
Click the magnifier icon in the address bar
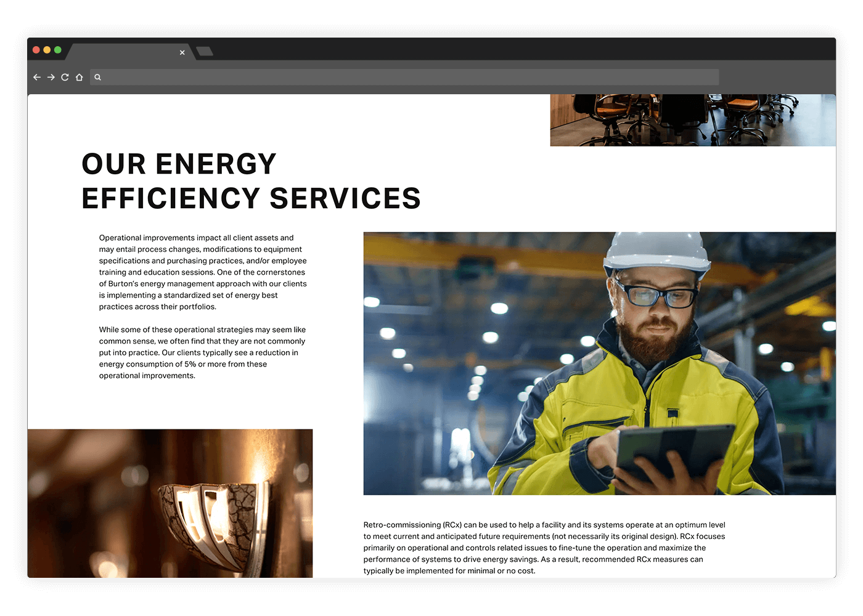click(x=97, y=77)
